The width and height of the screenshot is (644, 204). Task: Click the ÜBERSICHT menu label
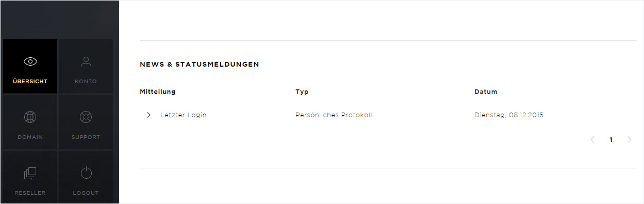(x=30, y=82)
